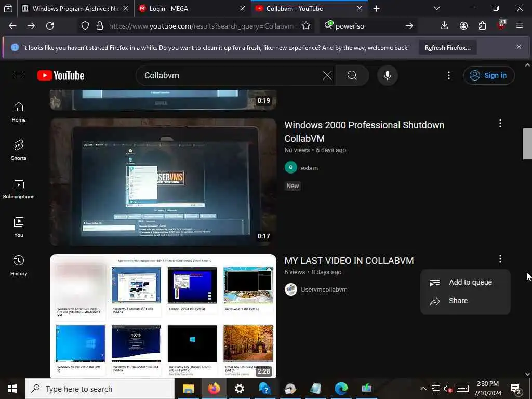Open Firefox View button

pyautogui.click(x=8, y=8)
